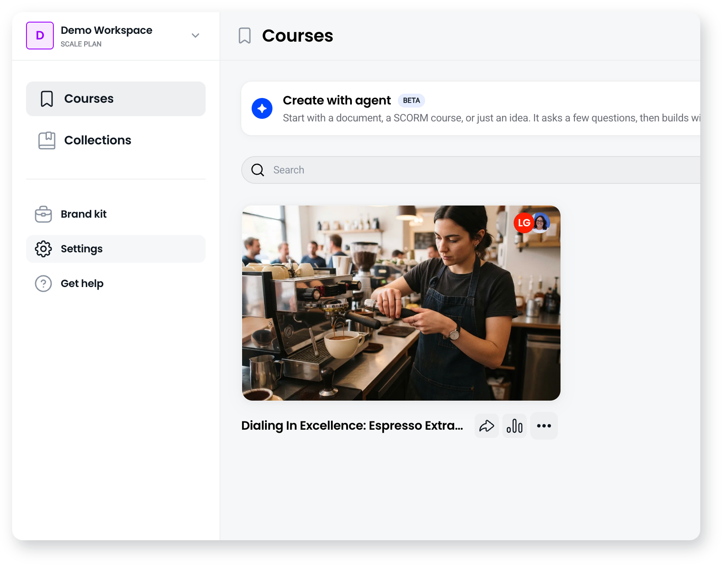Click the purple D workspace avatar
Viewport: 728px width, 568px height.
pyautogui.click(x=40, y=36)
